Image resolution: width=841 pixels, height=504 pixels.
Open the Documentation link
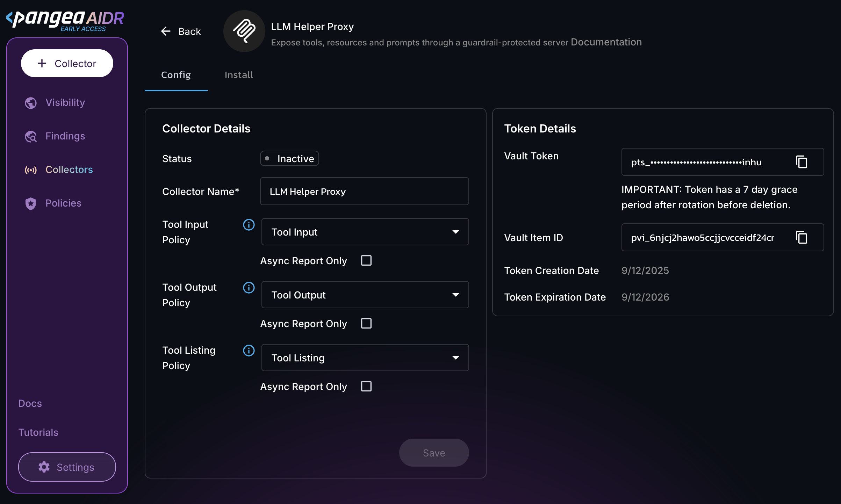pyautogui.click(x=606, y=42)
